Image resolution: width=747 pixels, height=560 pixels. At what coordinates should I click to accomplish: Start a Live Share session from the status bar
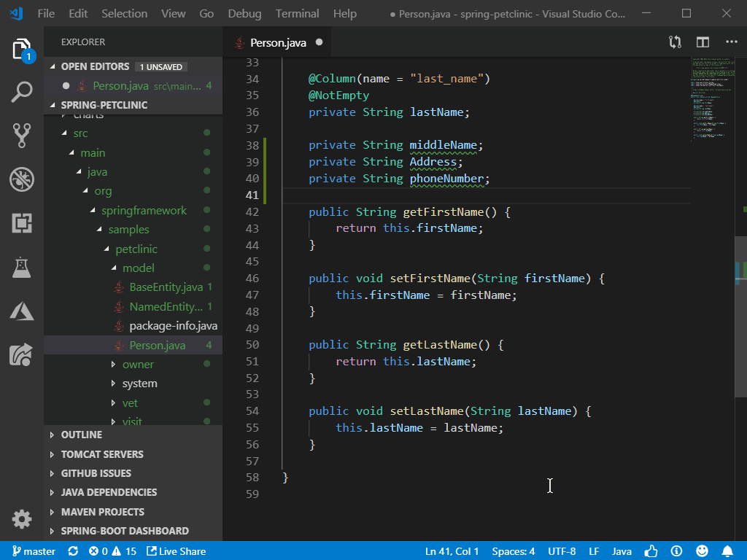click(x=176, y=551)
